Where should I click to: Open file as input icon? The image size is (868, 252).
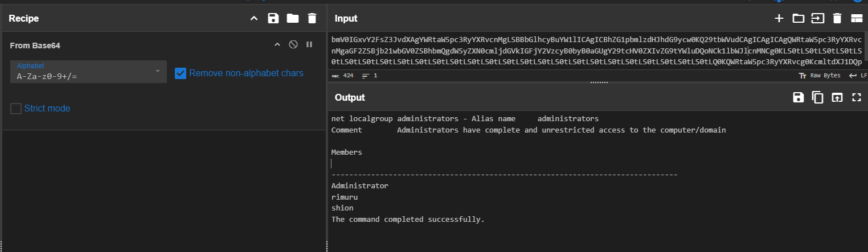(817, 18)
